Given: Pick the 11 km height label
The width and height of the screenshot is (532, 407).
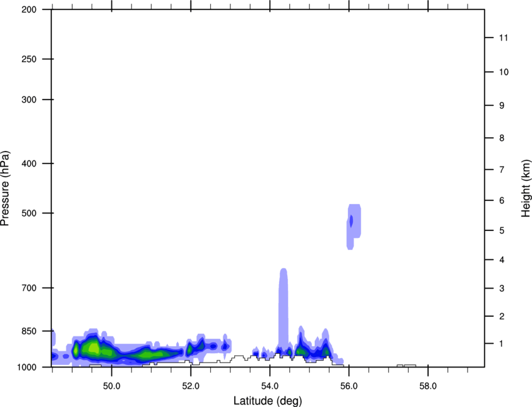Looking at the screenshot, I should pos(503,38).
